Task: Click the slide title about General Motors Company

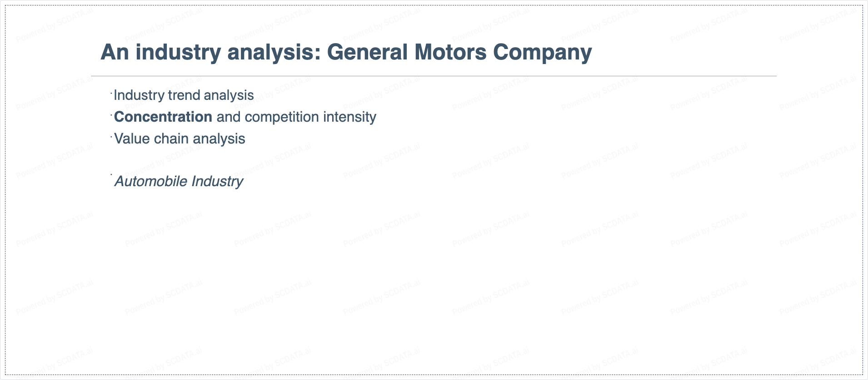Action: point(346,52)
